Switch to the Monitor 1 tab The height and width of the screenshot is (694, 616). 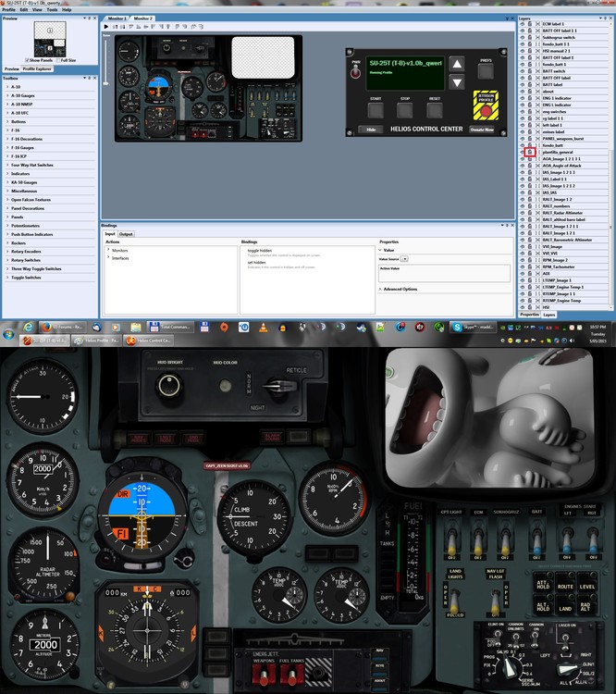pyautogui.click(x=117, y=19)
